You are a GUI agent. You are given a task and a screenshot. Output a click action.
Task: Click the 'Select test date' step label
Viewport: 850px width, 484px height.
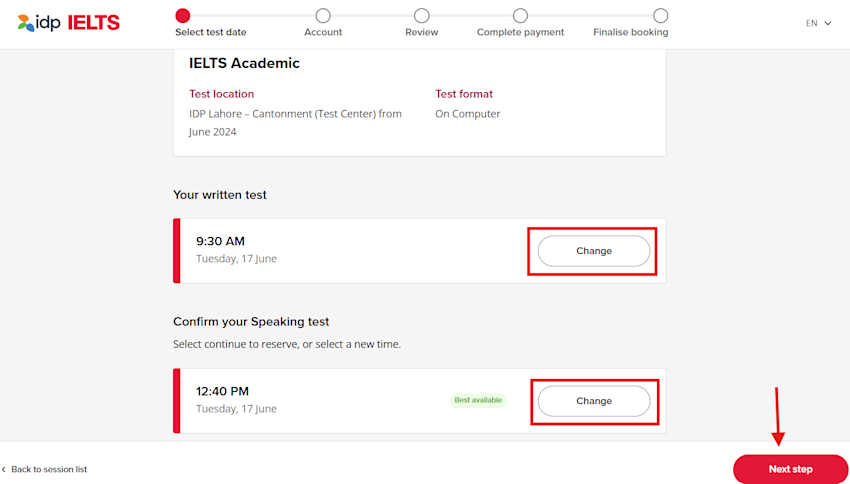click(210, 32)
